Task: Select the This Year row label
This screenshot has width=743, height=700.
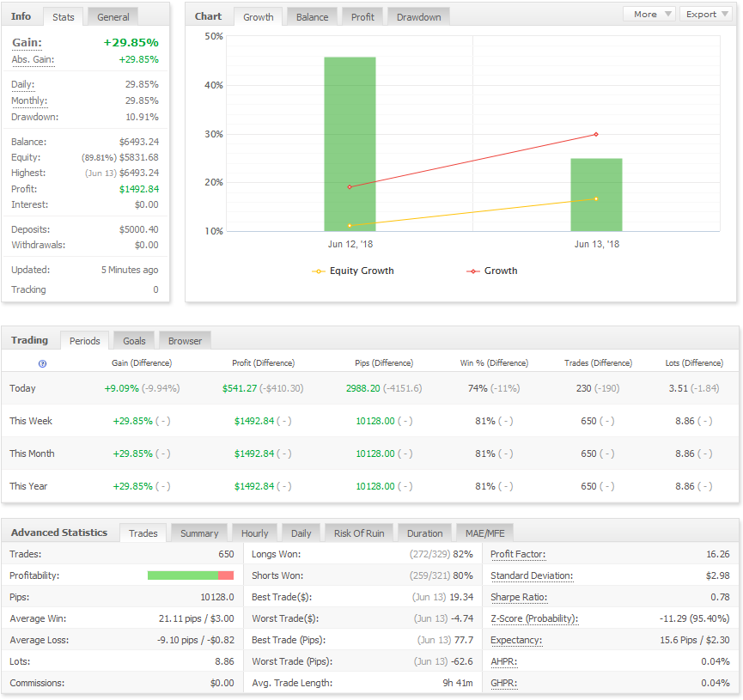Action: coord(28,486)
